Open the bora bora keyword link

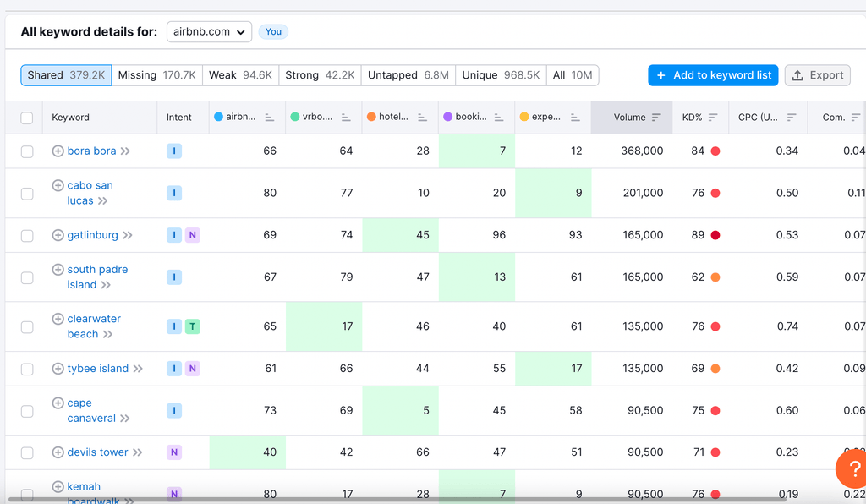[x=91, y=151]
